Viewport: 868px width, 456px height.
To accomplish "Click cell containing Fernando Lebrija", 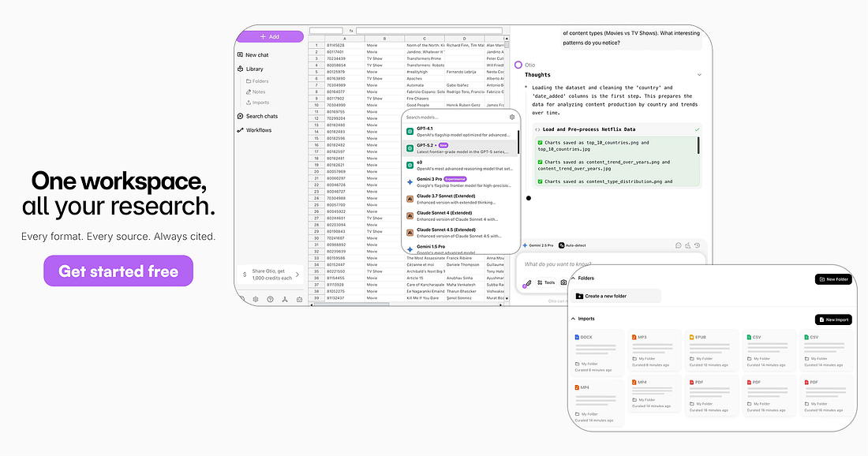I will pyautogui.click(x=465, y=71).
